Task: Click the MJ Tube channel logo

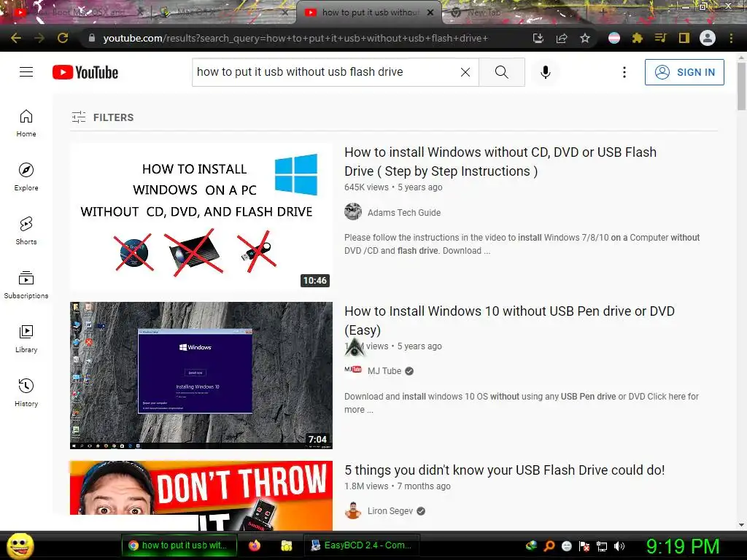Action: (353, 370)
